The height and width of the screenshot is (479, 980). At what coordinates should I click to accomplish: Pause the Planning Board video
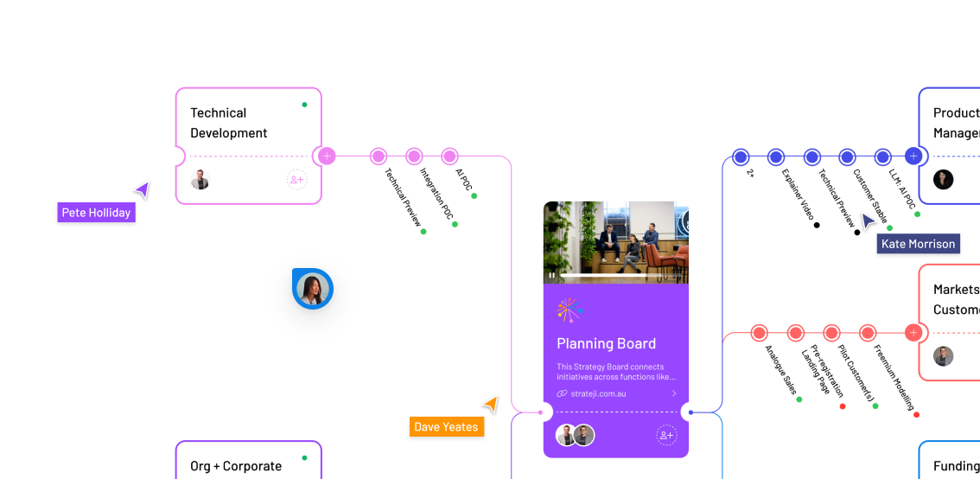point(552,276)
